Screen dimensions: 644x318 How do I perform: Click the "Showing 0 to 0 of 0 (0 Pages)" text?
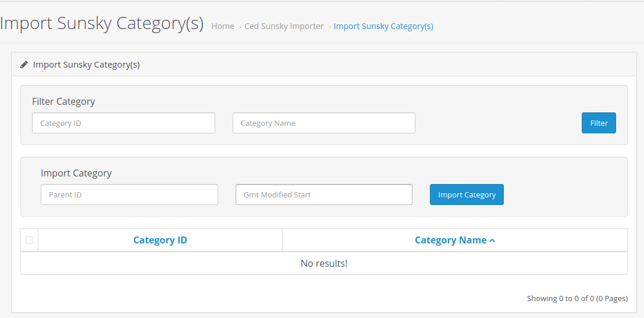(577, 299)
